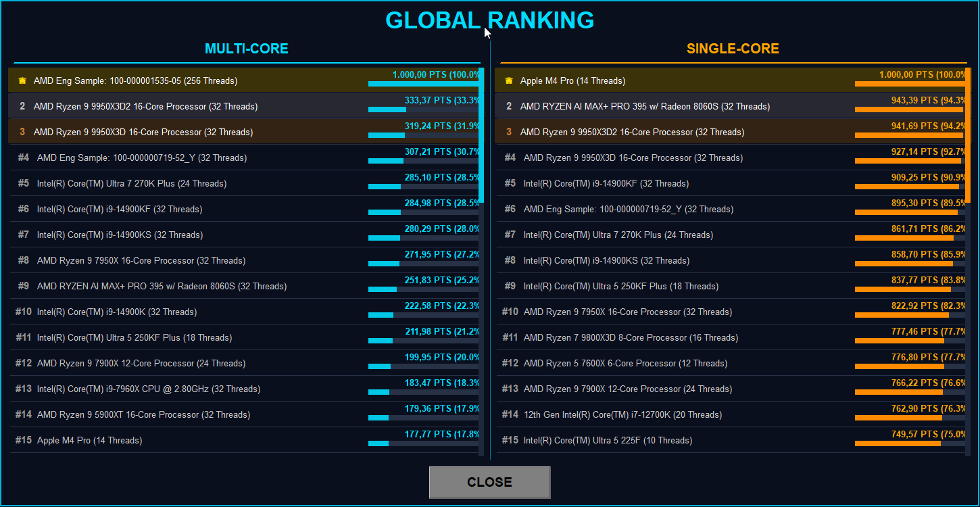
Task: Click the MULTI-CORE column heading
Action: (247, 49)
